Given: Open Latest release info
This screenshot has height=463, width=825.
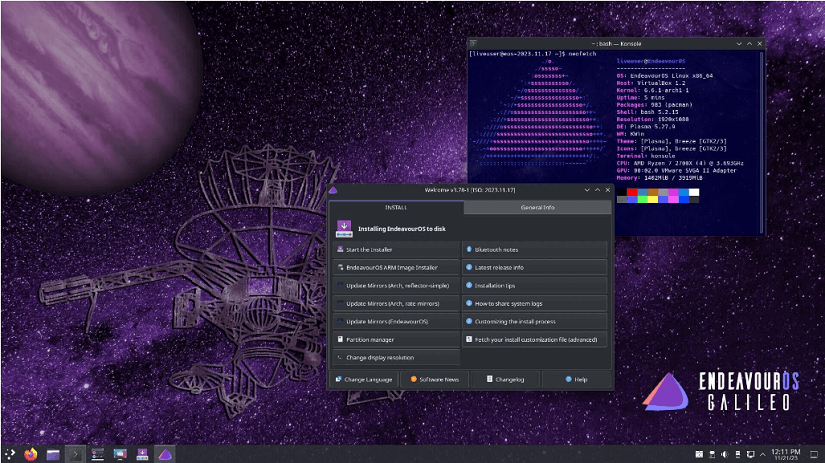Looking at the screenshot, I should 535,267.
